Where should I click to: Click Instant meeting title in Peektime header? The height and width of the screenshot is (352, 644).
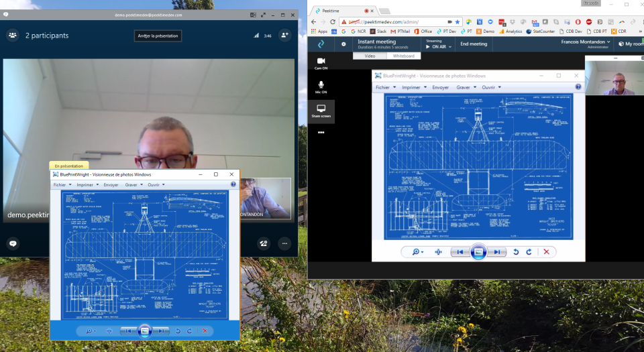tap(376, 42)
